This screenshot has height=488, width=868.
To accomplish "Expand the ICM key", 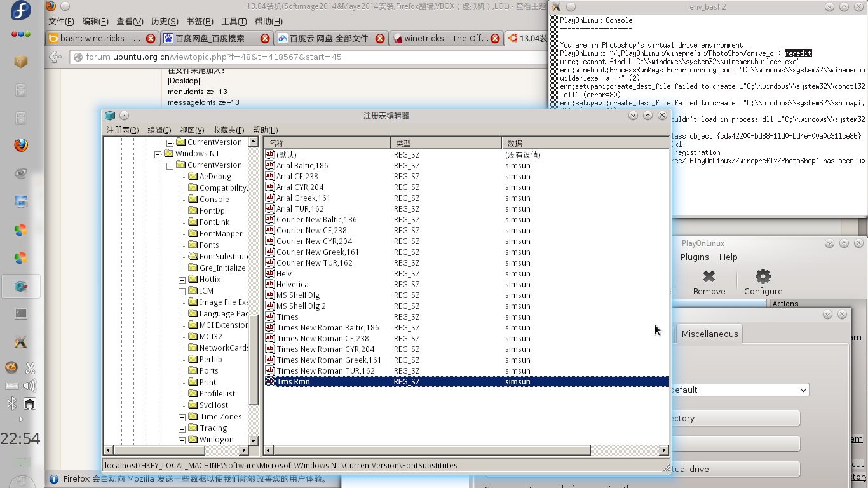I will tap(182, 290).
